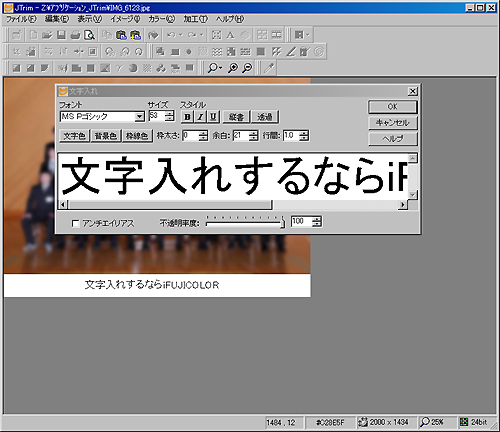Enable the アンチエイリアス checkbox
Viewport: 500px width, 432px height.
coord(76,223)
